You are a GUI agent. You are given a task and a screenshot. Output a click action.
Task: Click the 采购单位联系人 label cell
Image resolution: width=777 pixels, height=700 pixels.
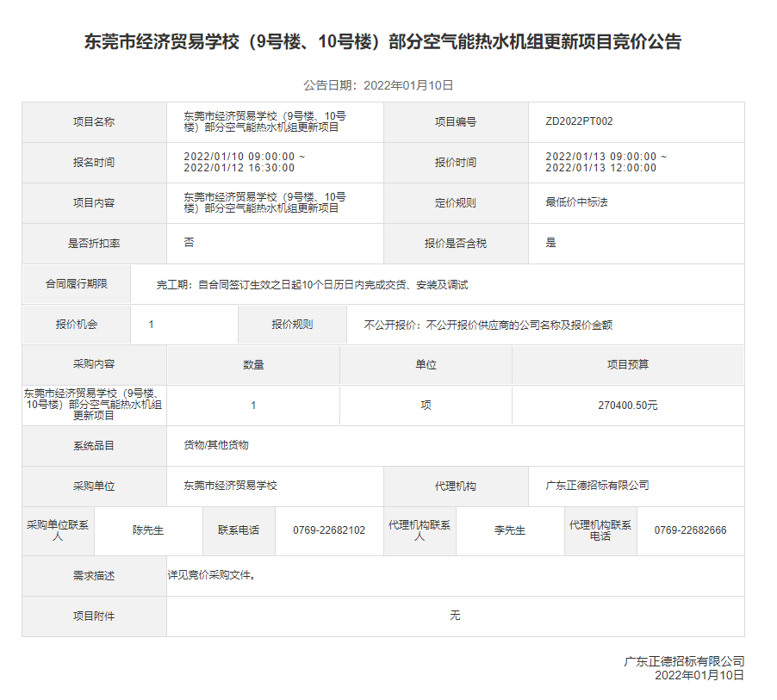(x=58, y=530)
